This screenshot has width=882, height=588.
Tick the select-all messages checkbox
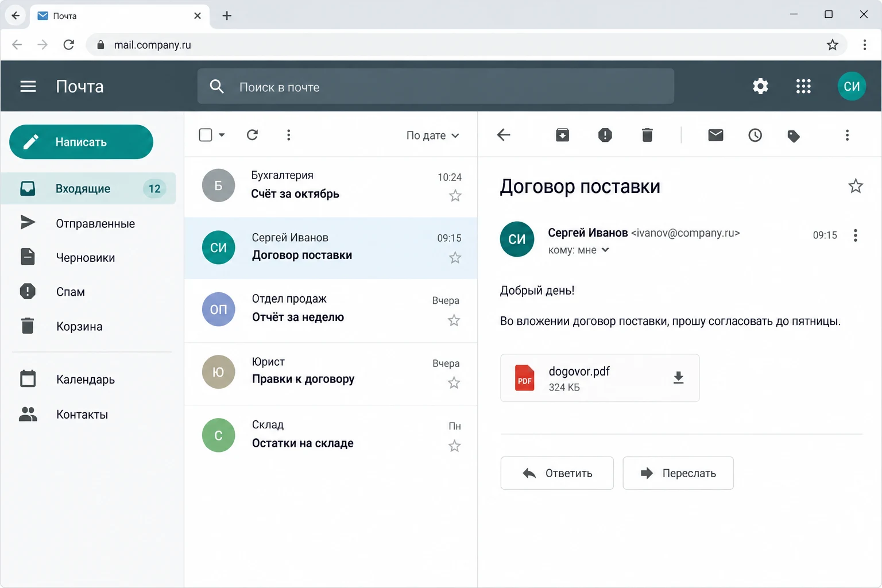206,135
